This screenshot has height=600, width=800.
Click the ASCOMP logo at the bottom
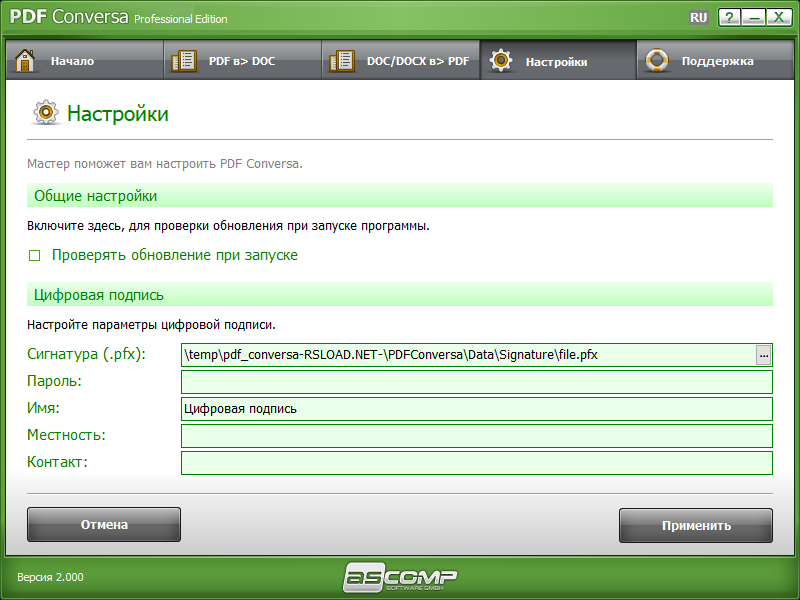(x=400, y=575)
